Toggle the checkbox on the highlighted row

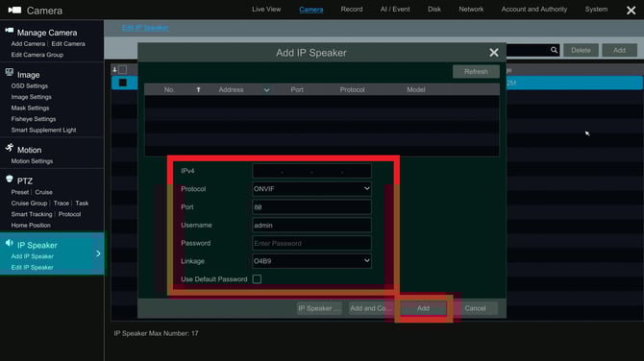pos(122,83)
